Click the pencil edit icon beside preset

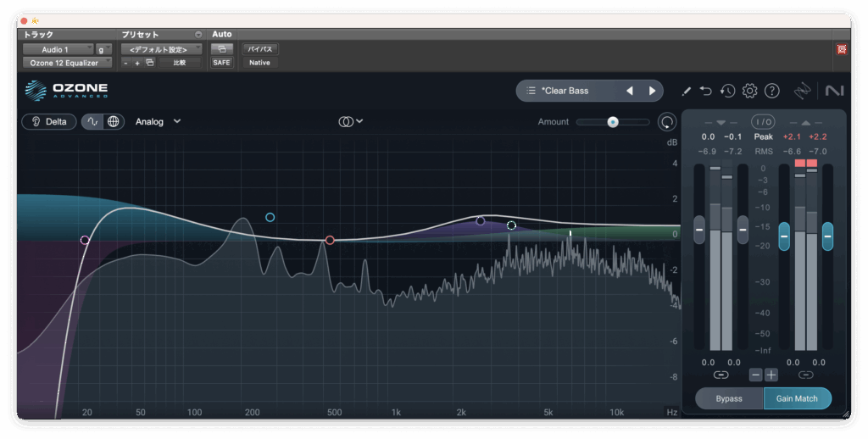(x=686, y=91)
